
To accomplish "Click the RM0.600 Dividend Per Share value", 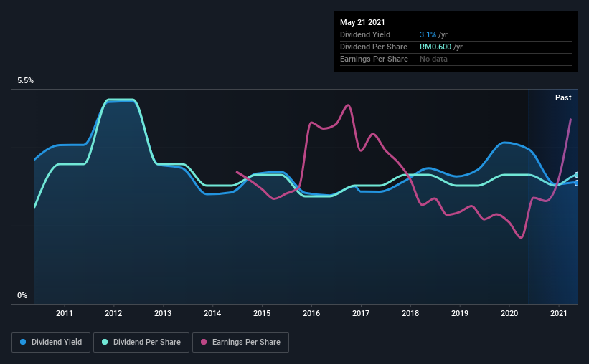I will pyautogui.click(x=435, y=47).
